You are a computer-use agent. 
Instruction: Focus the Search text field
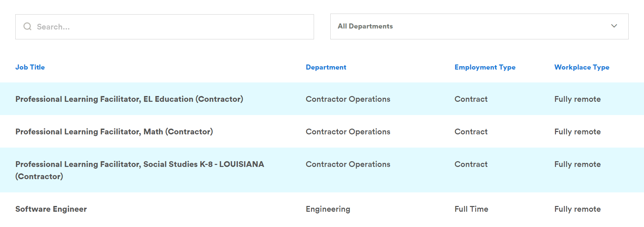(x=164, y=27)
